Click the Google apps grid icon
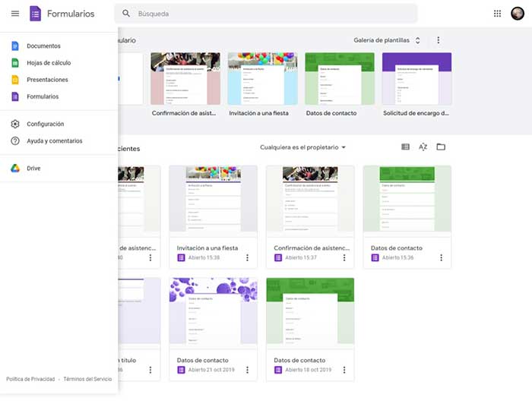 click(x=497, y=14)
